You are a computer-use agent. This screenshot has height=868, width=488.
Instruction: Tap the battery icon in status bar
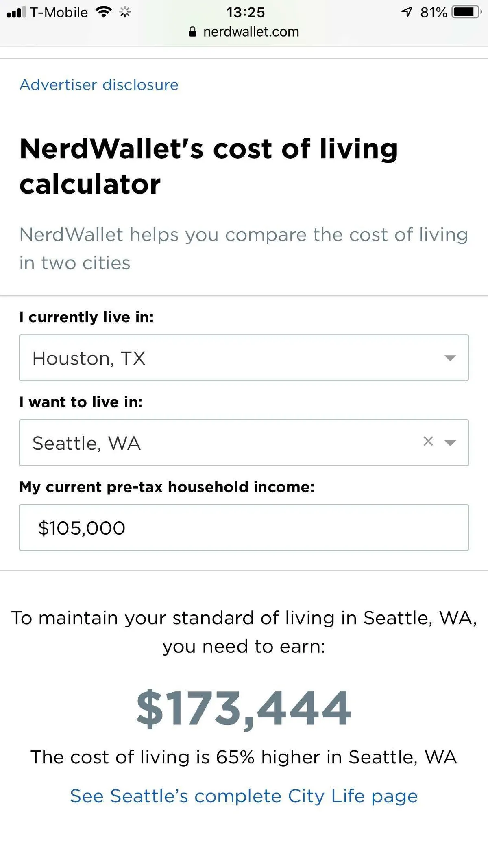467,12
